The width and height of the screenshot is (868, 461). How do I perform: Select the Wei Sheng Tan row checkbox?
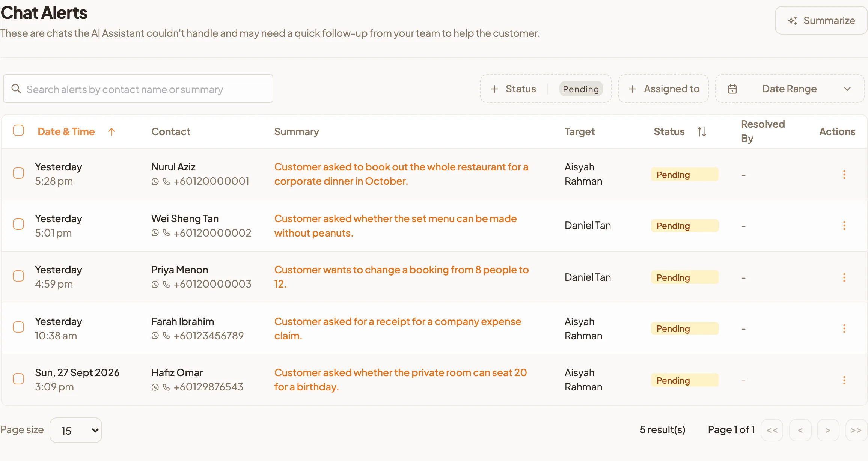tap(18, 224)
